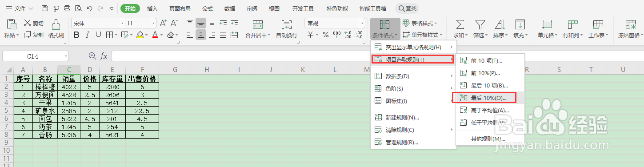Select 高于平均值(A)... menu entry

coord(490,110)
